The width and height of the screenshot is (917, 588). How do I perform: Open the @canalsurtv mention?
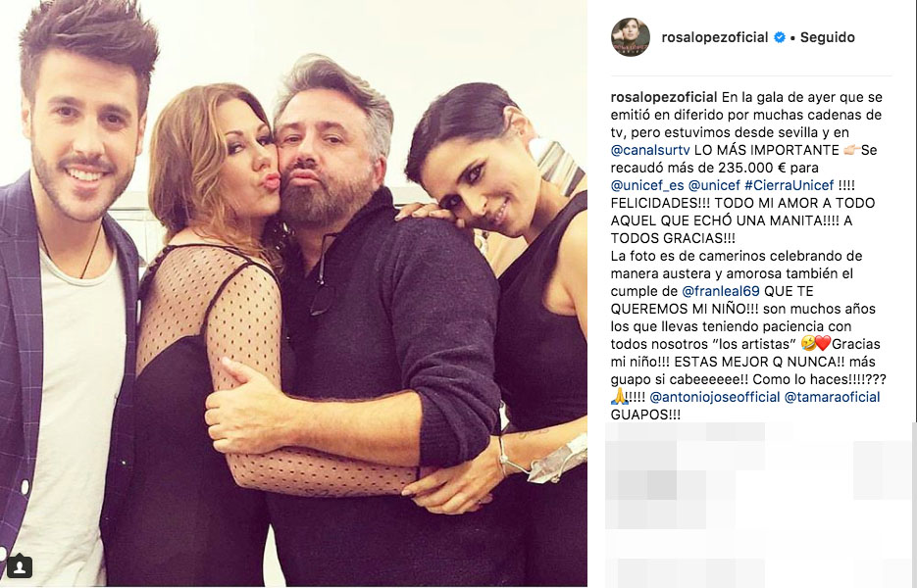tap(650, 150)
